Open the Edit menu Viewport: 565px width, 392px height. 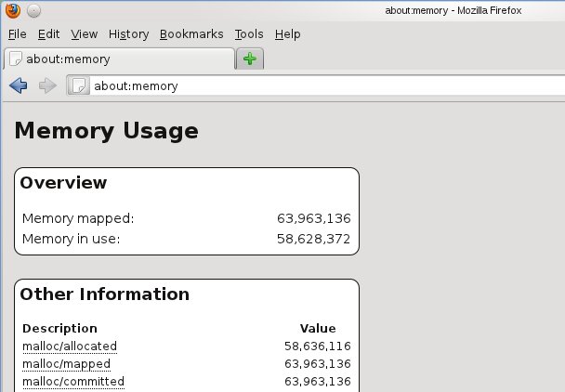(x=48, y=34)
